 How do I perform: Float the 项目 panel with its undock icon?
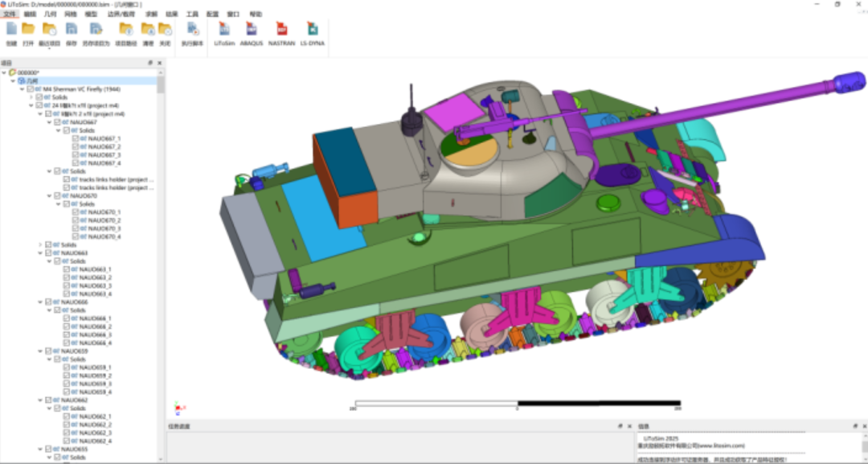(150, 63)
